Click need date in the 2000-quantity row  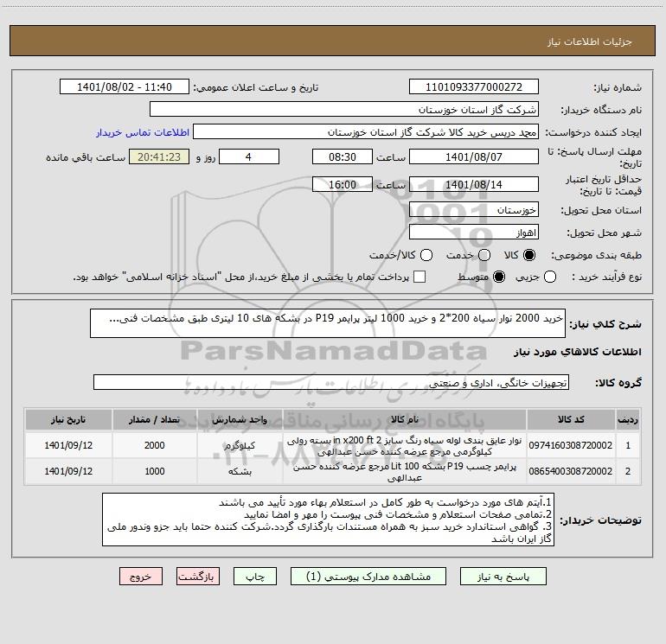pos(68,445)
